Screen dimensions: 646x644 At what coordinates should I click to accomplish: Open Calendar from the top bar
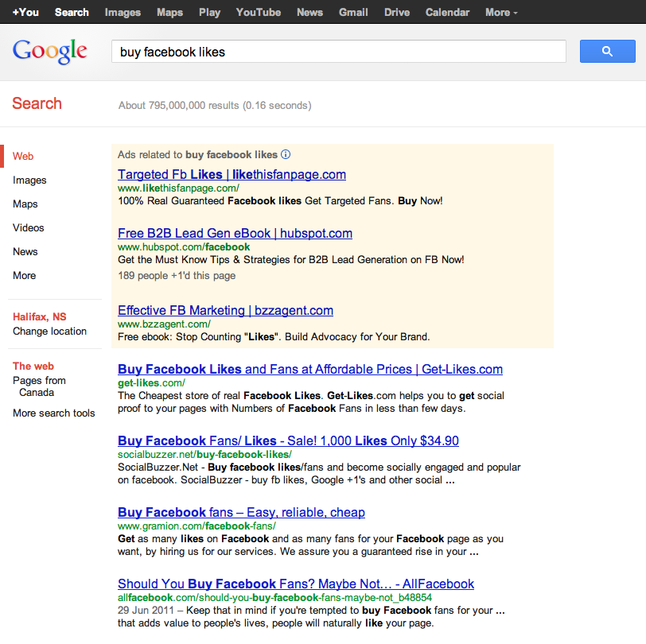tap(447, 13)
